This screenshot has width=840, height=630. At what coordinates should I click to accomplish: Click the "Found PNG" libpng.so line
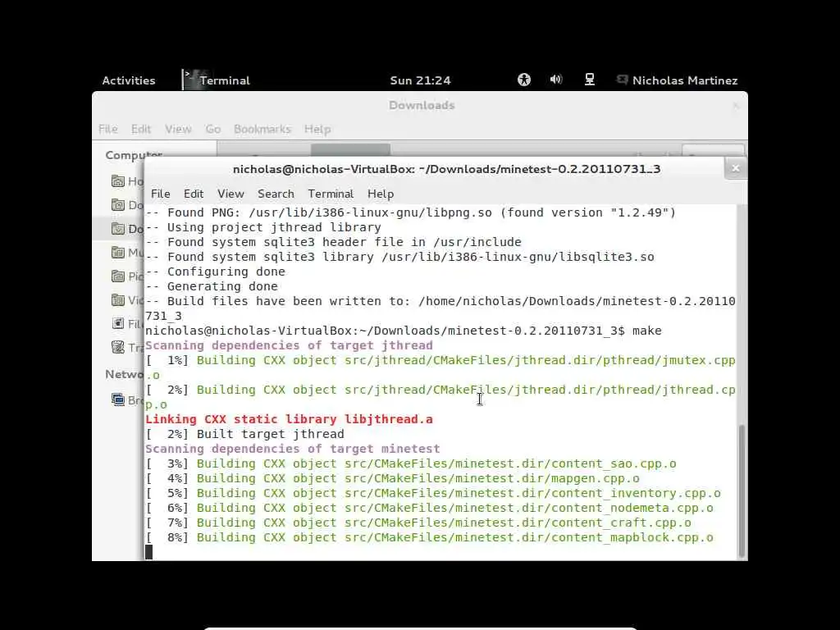click(x=410, y=212)
